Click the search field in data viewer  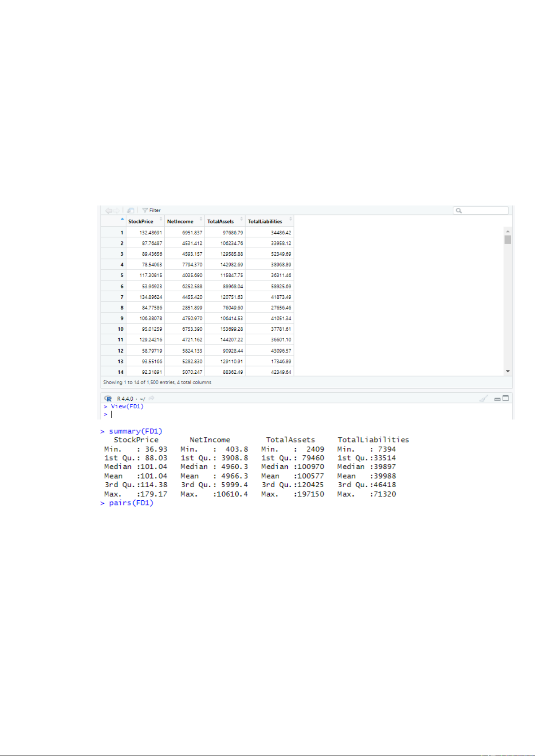481,210
